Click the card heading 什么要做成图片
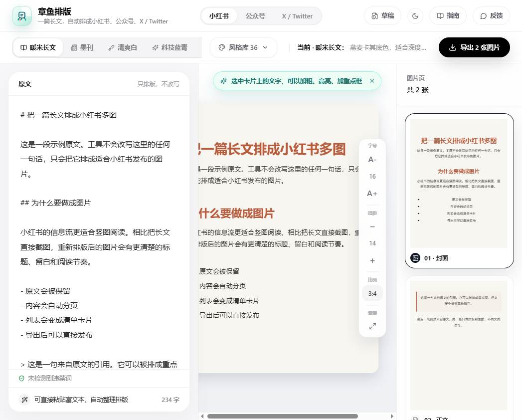 point(236,213)
